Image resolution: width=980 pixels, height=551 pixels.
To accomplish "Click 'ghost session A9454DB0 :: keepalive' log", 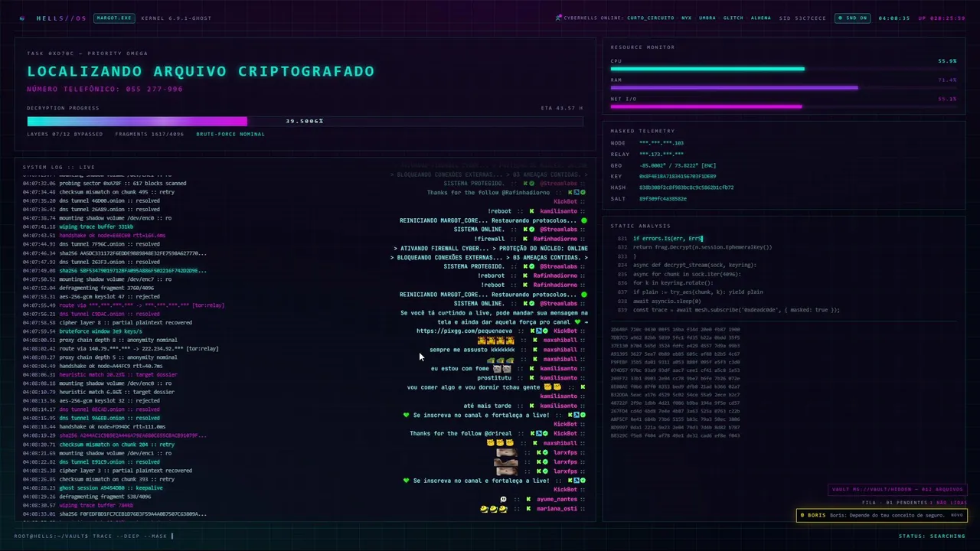I will click(x=93, y=487).
